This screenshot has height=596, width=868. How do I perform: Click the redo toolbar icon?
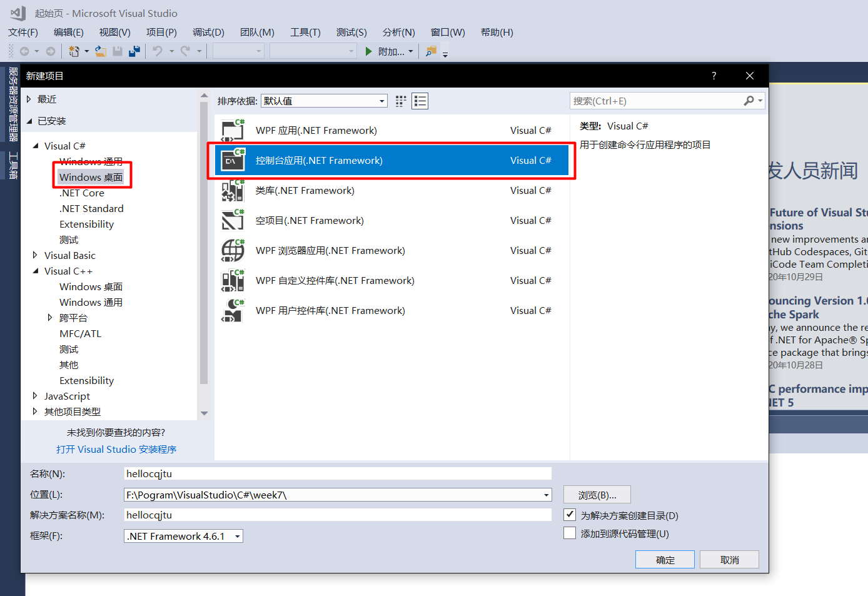click(x=185, y=51)
